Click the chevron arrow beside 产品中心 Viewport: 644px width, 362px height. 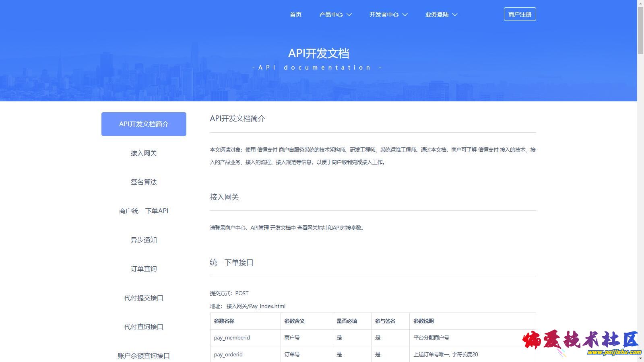349,14
